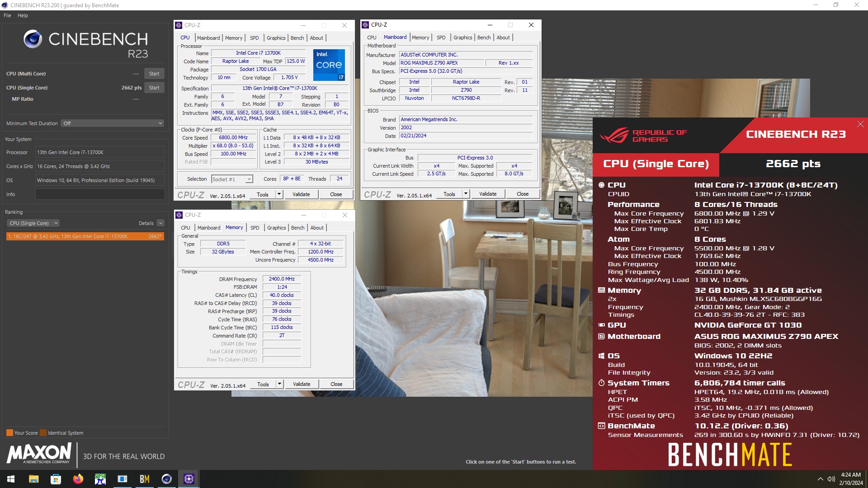Show hidden system tray icons
The height and width of the screenshot is (488, 868).
(x=820, y=479)
